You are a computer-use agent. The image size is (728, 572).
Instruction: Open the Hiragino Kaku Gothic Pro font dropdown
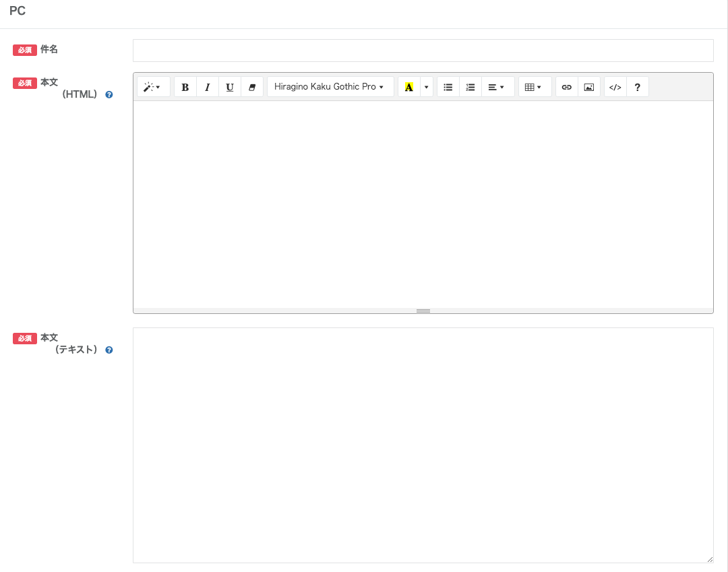click(x=330, y=87)
